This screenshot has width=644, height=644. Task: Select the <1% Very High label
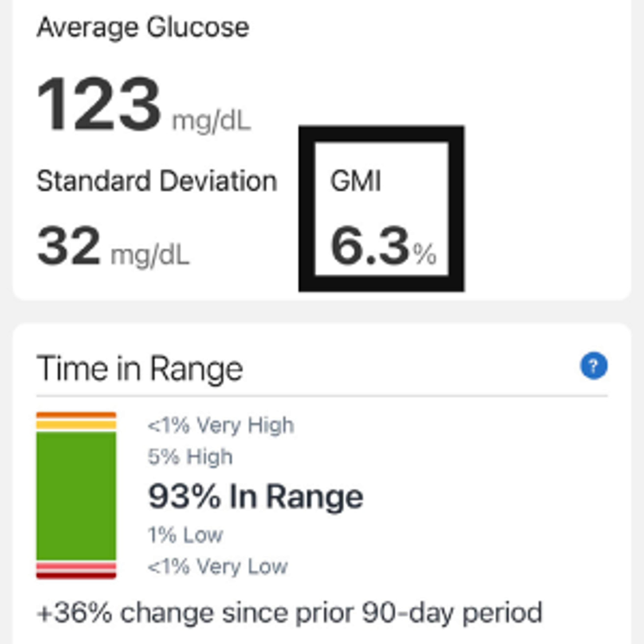tap(221, 425)
